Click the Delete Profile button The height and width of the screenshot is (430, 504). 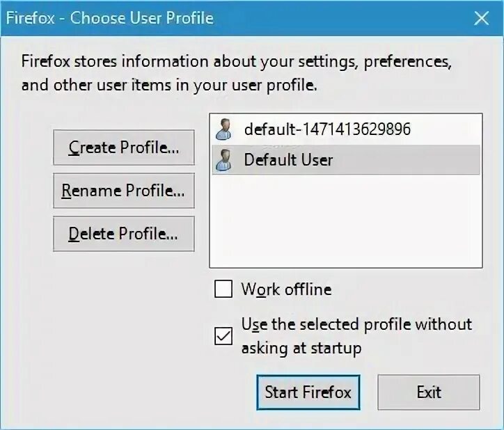[x=124, y=234]
